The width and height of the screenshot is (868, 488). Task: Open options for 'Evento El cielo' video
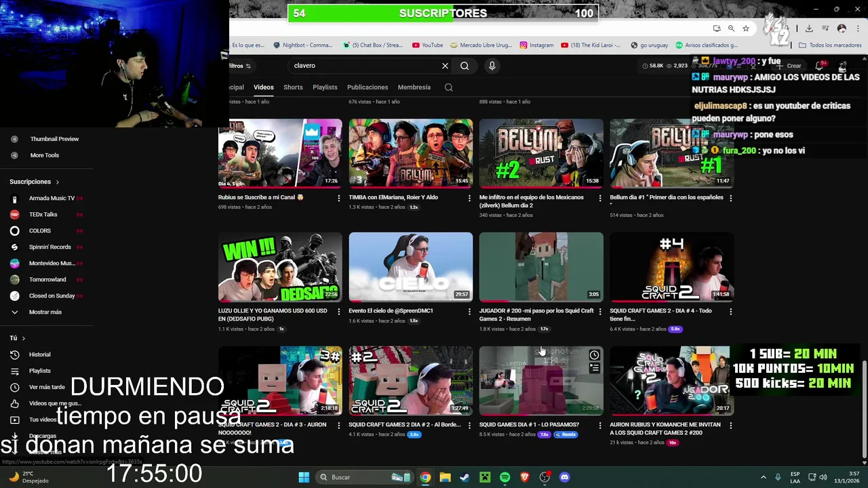pos(469,312)
